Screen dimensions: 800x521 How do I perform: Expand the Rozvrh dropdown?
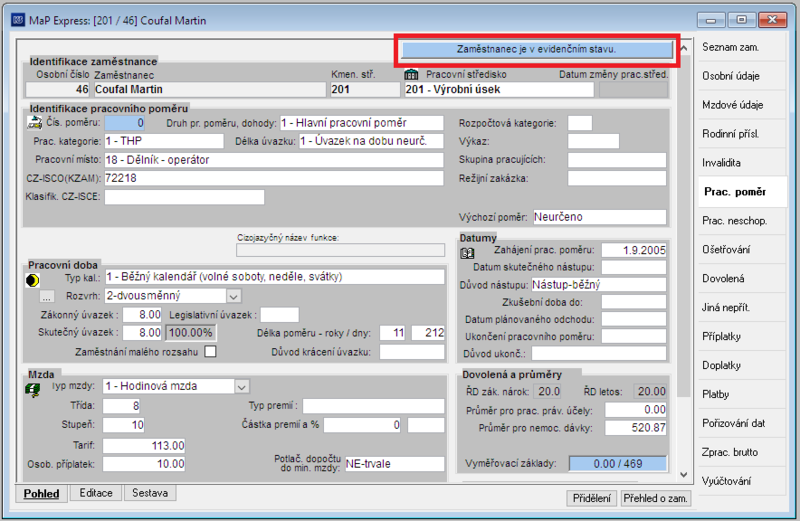click(233, 296)
